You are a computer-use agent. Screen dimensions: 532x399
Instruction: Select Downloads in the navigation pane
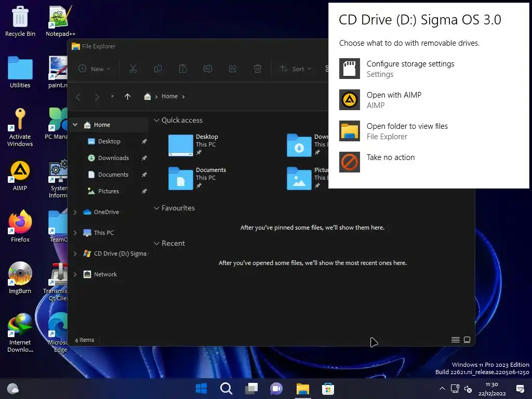click(x=113, y=158)
